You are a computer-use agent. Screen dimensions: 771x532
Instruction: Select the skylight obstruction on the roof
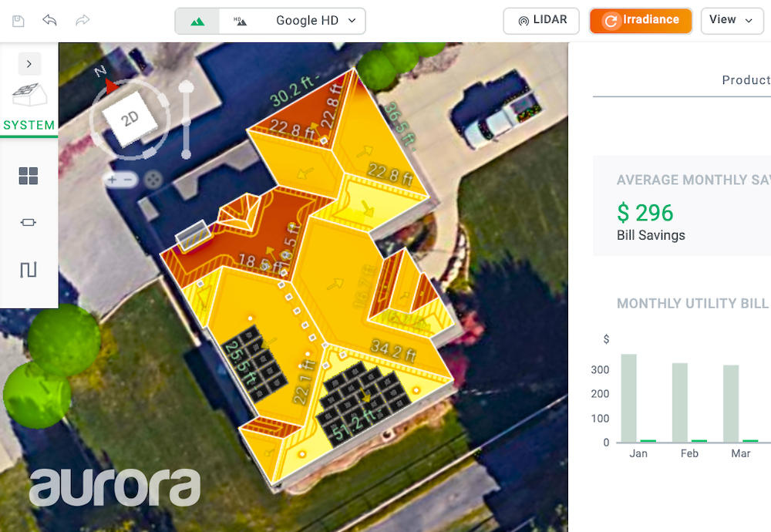194,235
